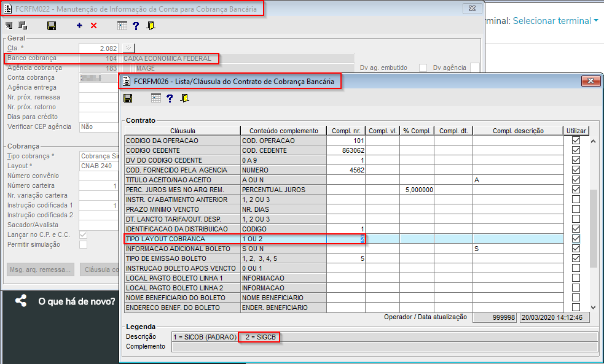Click Cláusula contract button in FCRFM022
The width and height of the screenshot is (604, 364).
pyautogui.click(x=100, y=269)
